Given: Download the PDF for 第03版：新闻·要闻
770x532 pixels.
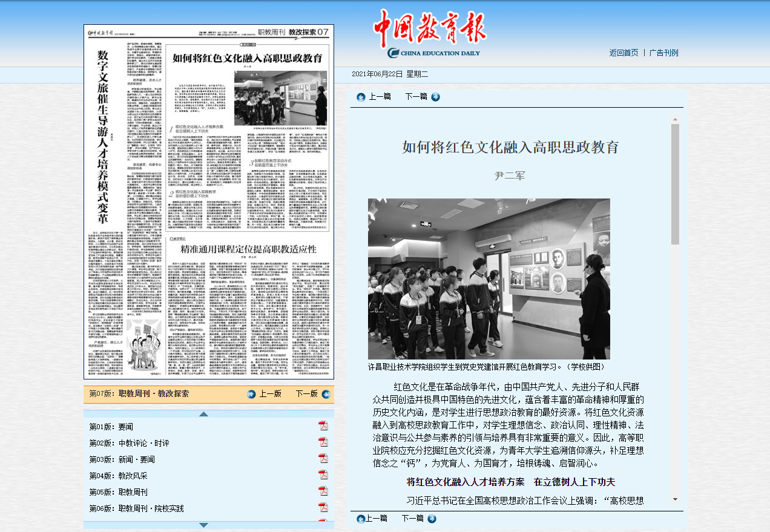Looking at the screenshot, I should [x=323, y=459].
